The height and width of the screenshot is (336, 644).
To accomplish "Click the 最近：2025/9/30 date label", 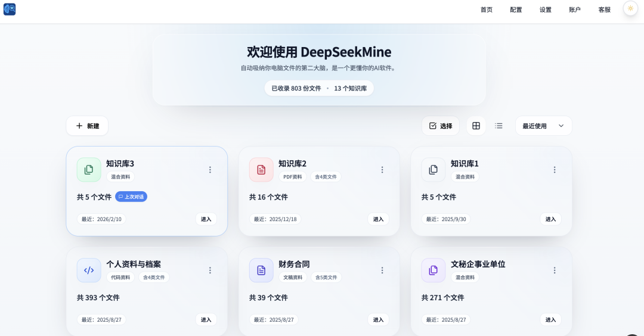I will [x=446, y=219].
